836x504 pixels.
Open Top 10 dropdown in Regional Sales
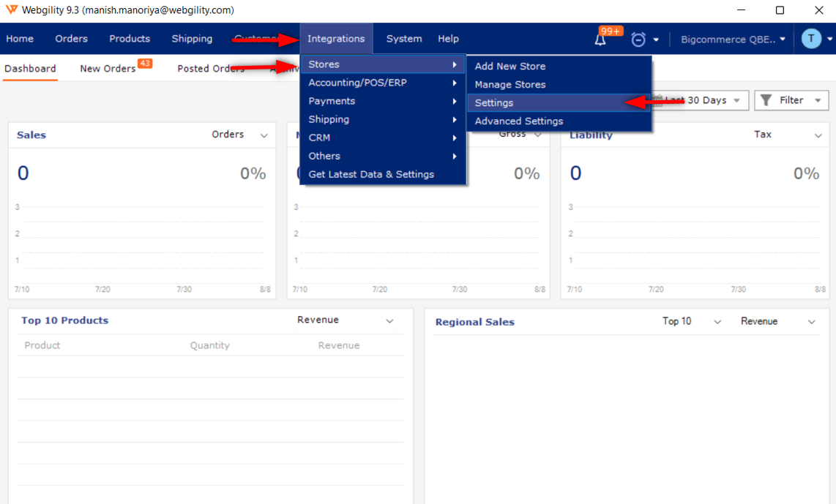pos(692,321)
